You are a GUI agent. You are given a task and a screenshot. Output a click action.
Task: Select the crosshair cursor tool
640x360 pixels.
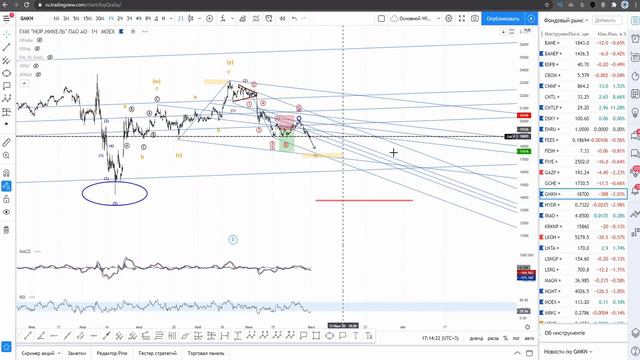[7, 34]
